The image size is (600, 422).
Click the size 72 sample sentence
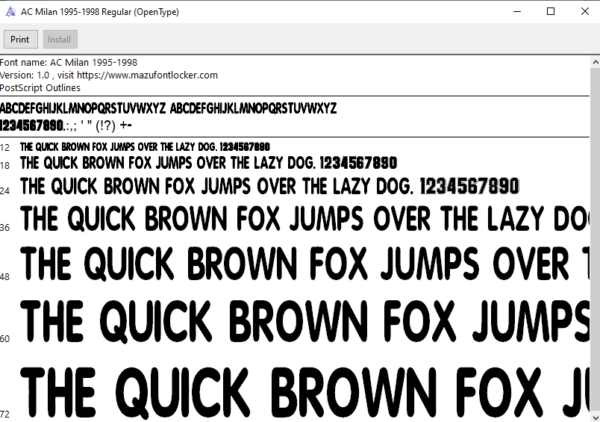click(305, 393)
